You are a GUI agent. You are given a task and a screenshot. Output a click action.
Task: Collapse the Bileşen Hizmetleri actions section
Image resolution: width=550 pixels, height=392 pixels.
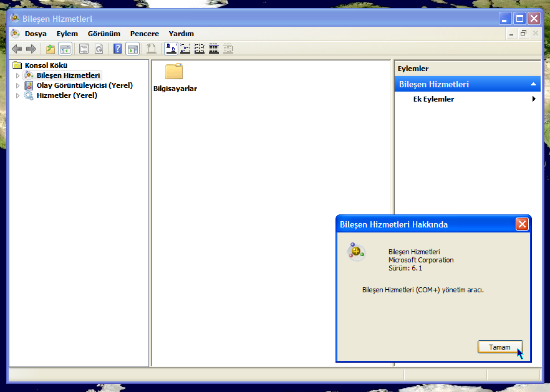tap(533, 84)
